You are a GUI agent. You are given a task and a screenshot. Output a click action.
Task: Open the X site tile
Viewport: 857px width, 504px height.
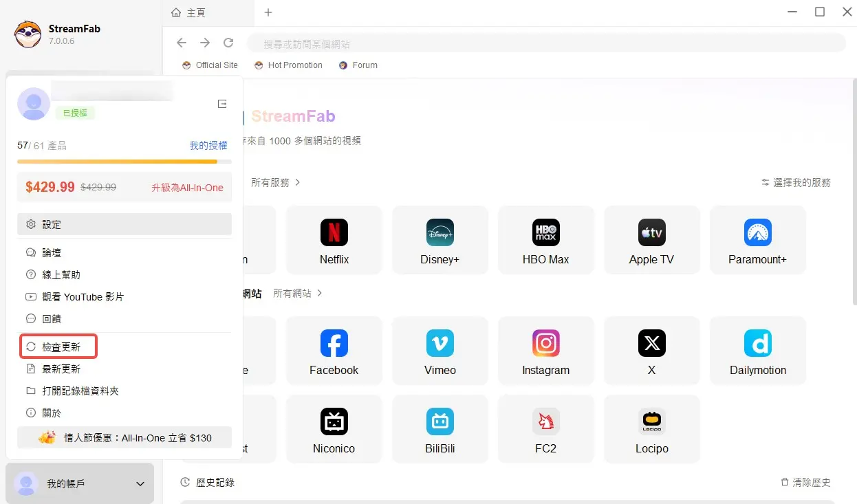(x=652, y=351)
